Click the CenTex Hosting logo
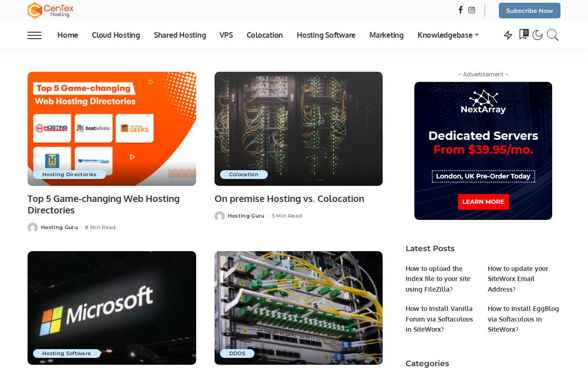This screenshot has width=588, height=368. point(51,11)
